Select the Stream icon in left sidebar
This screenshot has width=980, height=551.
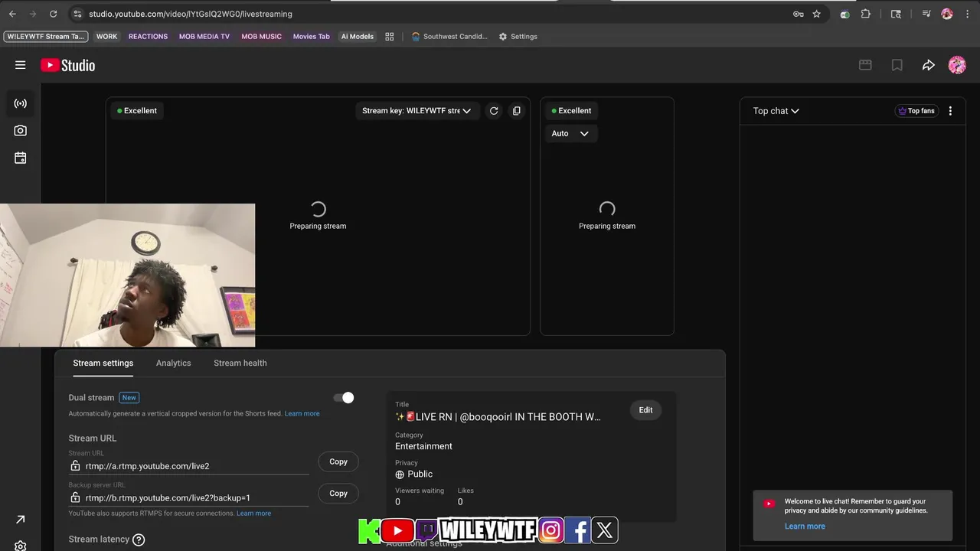pos(21,103)
